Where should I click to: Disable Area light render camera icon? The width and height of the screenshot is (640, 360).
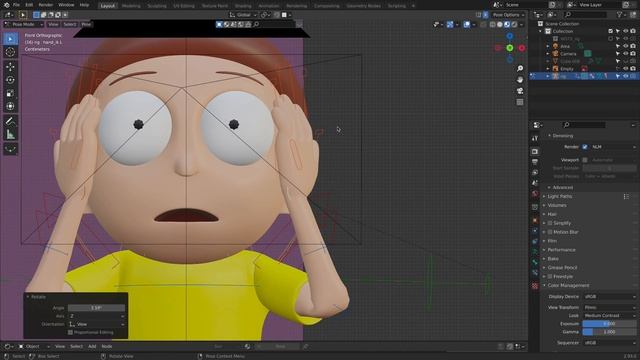click(633, 47)
